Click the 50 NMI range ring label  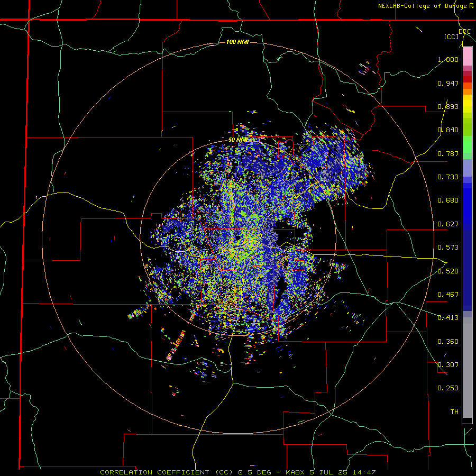coord(237,140)
